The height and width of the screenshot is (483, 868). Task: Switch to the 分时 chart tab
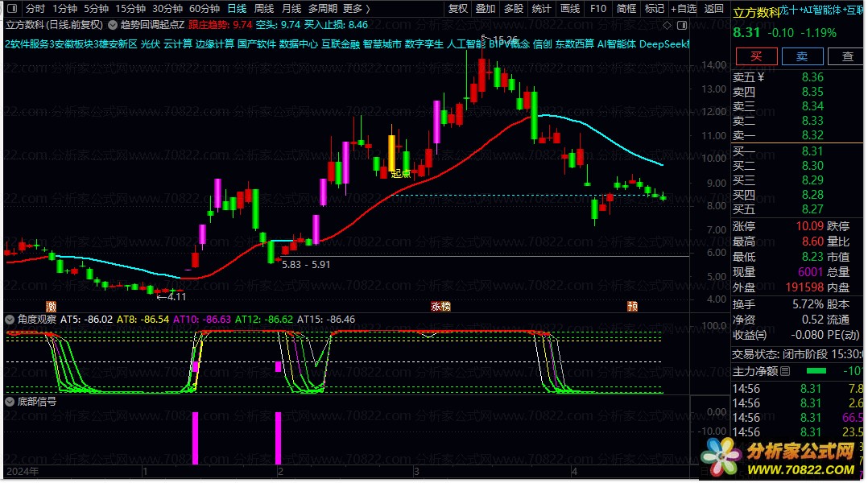(35, 8)
